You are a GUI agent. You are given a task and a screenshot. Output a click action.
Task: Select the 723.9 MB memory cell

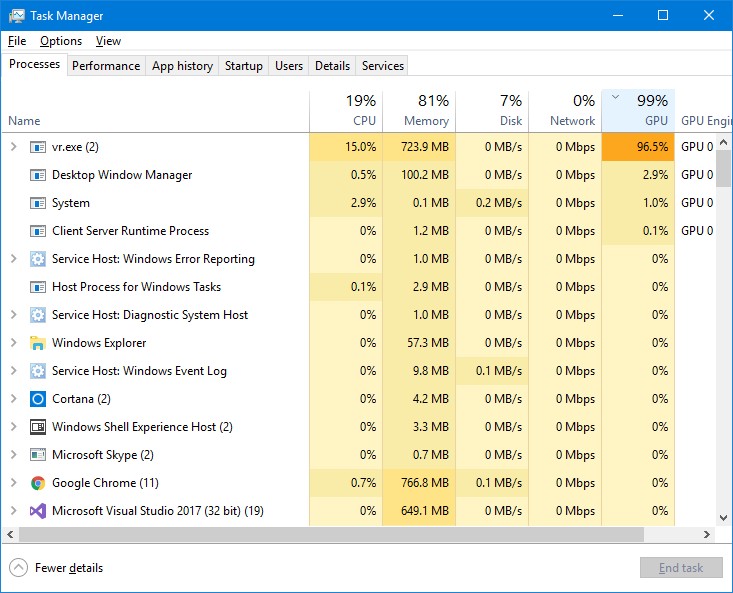pos(419,147)
